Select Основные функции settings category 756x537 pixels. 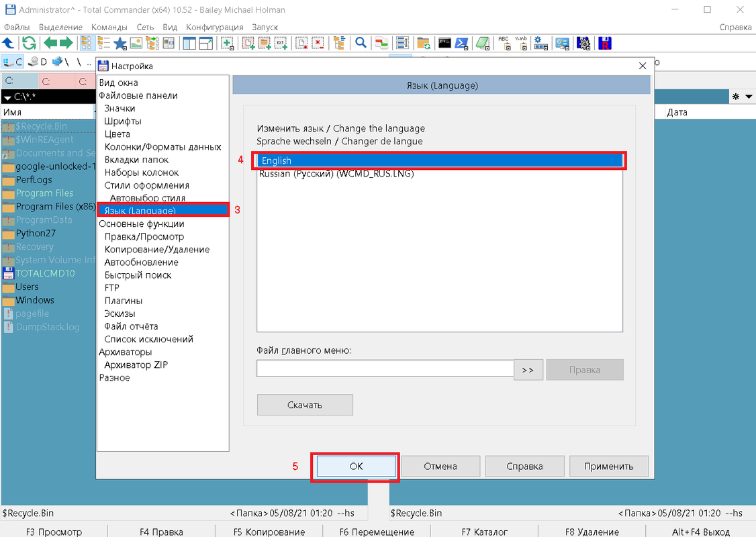tap(142, 224)
